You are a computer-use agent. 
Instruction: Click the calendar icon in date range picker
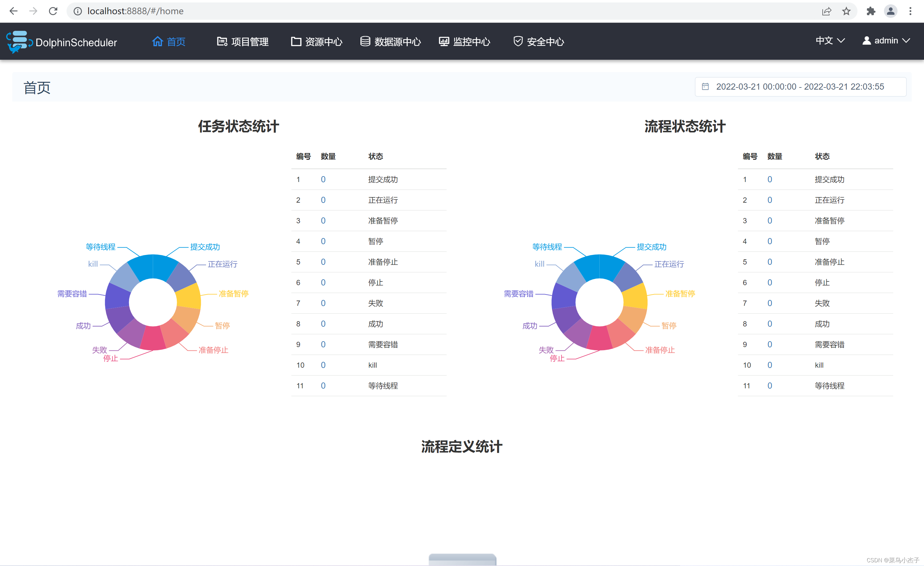[706, 87]
